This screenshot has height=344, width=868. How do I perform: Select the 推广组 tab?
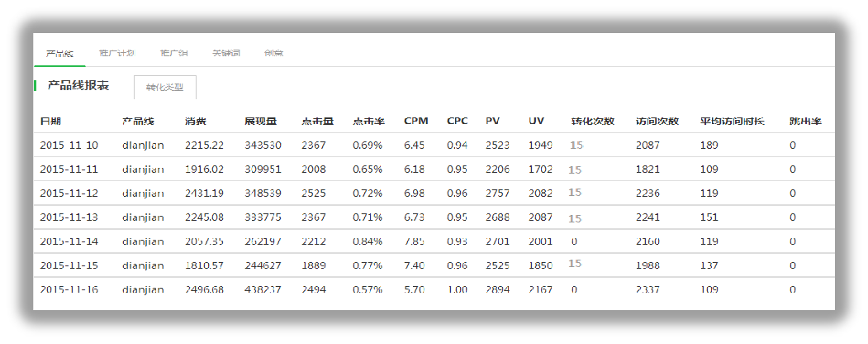point(173,53)
